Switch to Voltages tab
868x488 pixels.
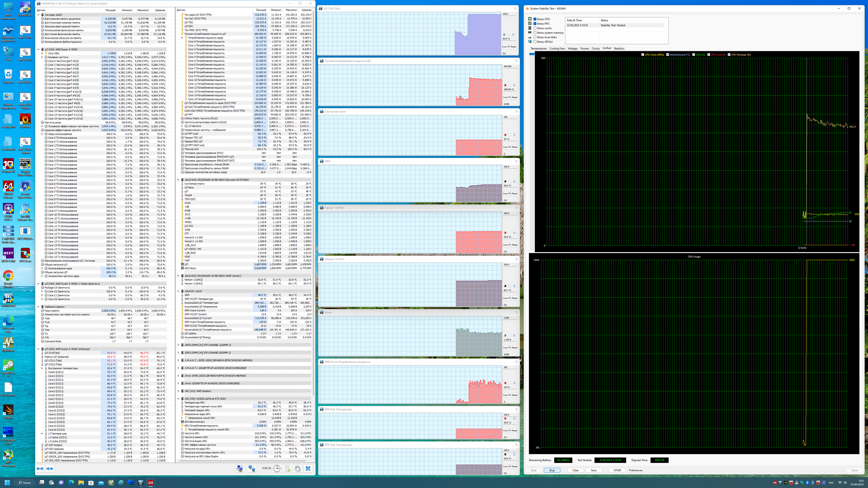(x=573, y=49)
